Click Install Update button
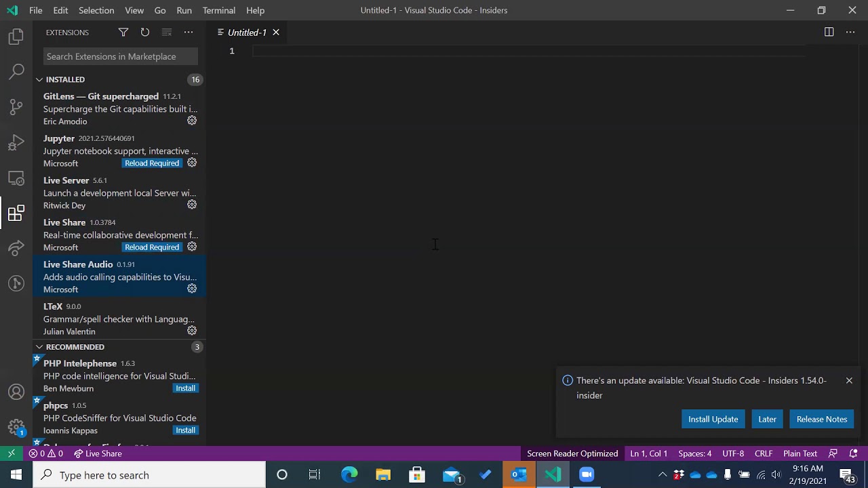Image resolution: width=868 pixels, height=488 pixels. [713, 419]
